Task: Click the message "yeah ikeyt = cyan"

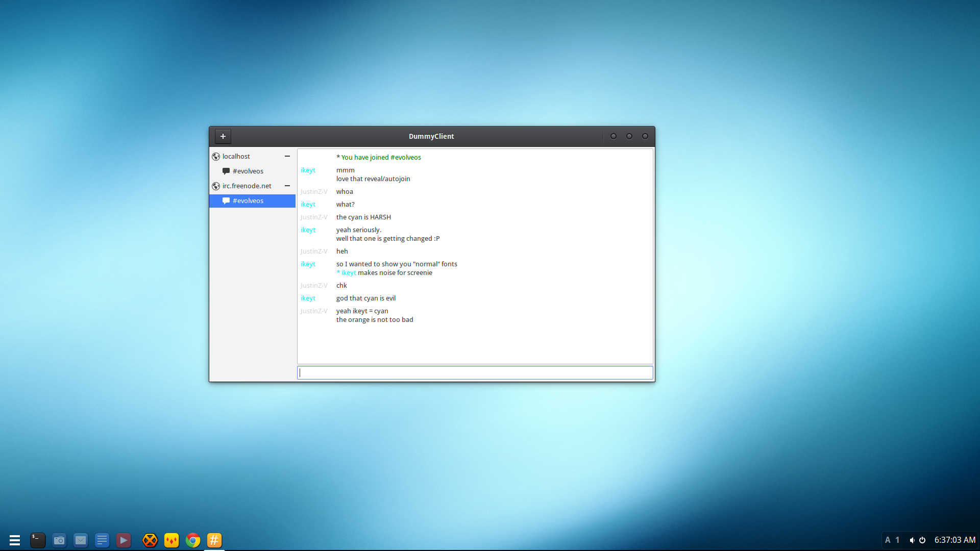Action: pos(362,311)
